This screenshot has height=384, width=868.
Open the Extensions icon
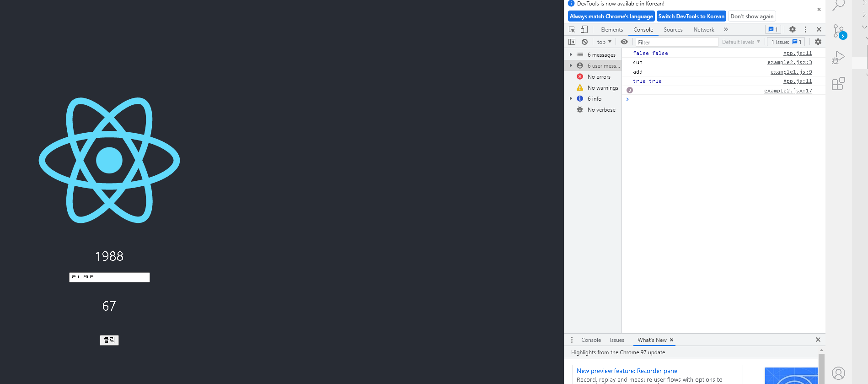[x=838, y=84]
